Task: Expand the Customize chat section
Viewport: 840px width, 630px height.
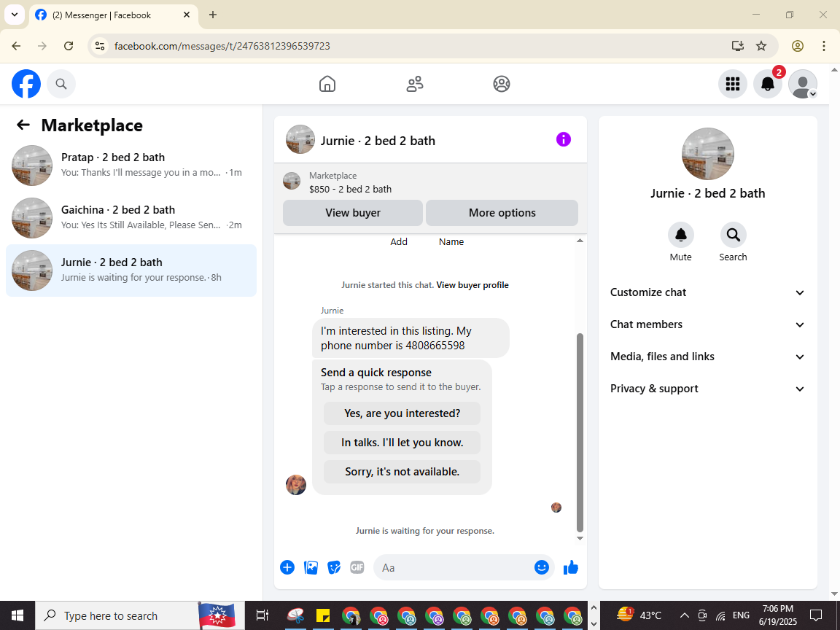Action: [708, 292]
